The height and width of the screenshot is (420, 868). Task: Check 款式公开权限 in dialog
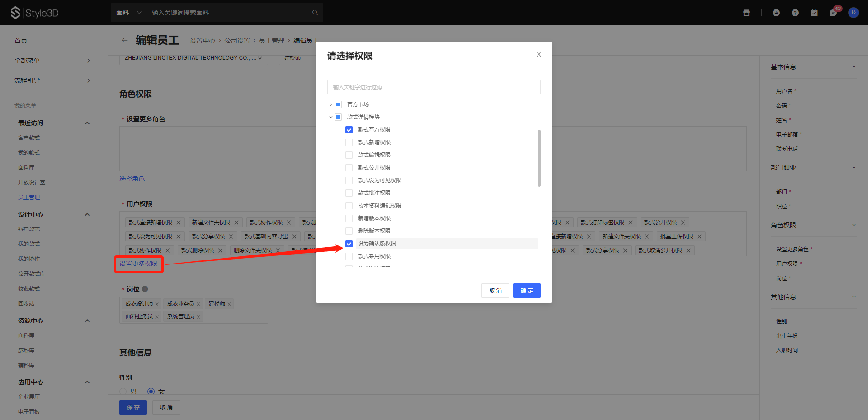click(x=349, y=168)
